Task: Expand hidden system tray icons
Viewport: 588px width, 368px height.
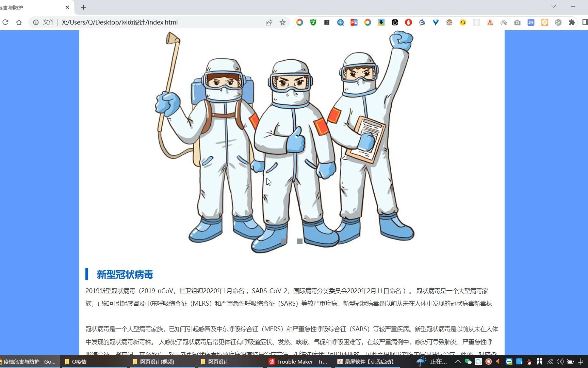Action: [x=457, y=362]
